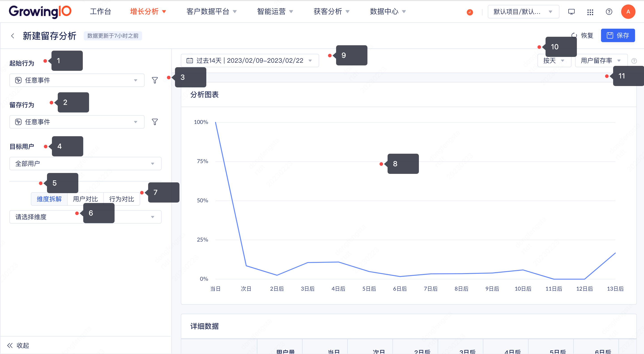Click the 保存 save button
This screenshot has width=644, height=354.
(618, 36)
